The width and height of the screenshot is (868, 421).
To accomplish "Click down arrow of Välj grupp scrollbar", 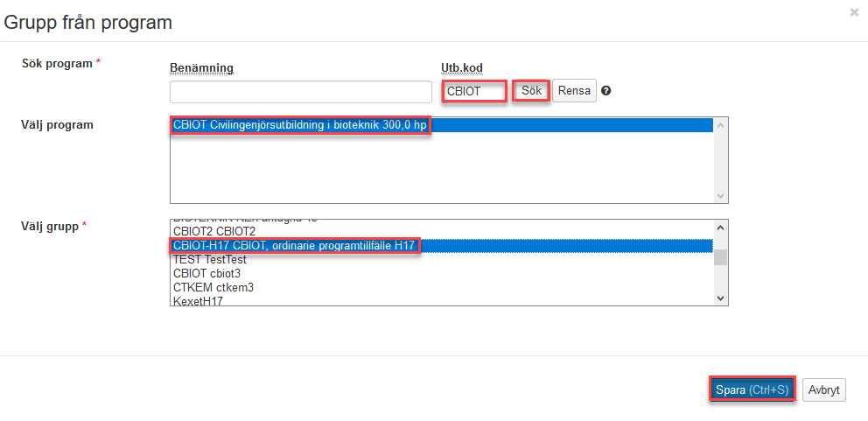I will pos(721,298).
